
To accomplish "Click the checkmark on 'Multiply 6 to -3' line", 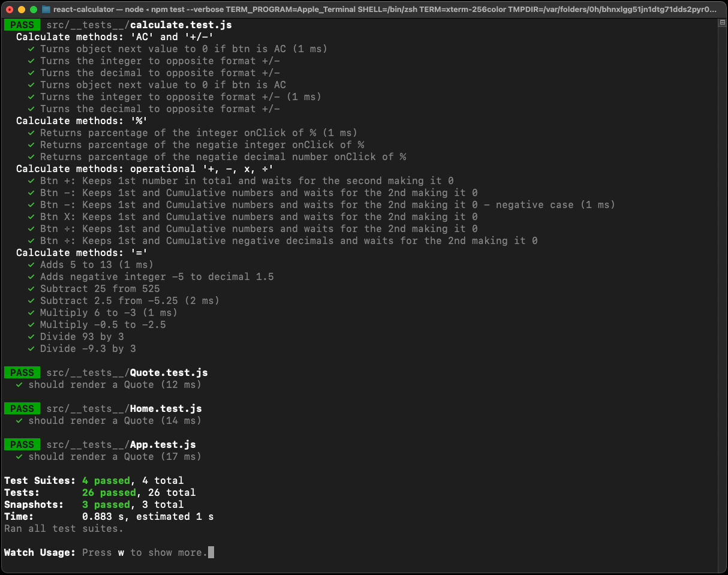I will click(31, 312).
